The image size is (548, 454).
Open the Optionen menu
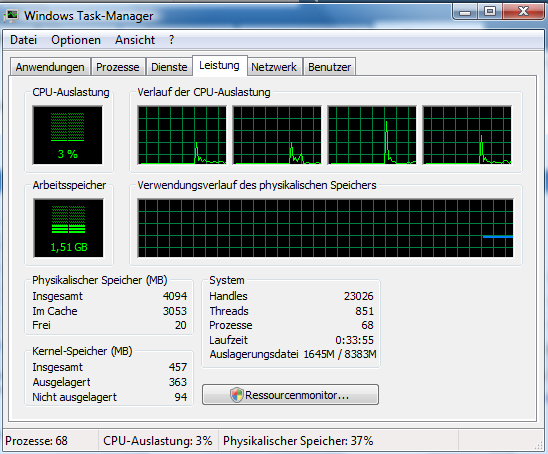[x=76, y=40]
